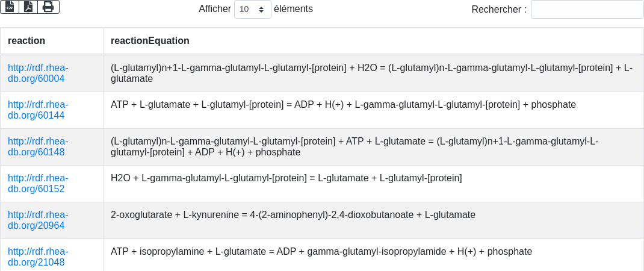Open the rdf.rhea-db.org/20964 link
The image size is (644, 271).
click(37, 220)
